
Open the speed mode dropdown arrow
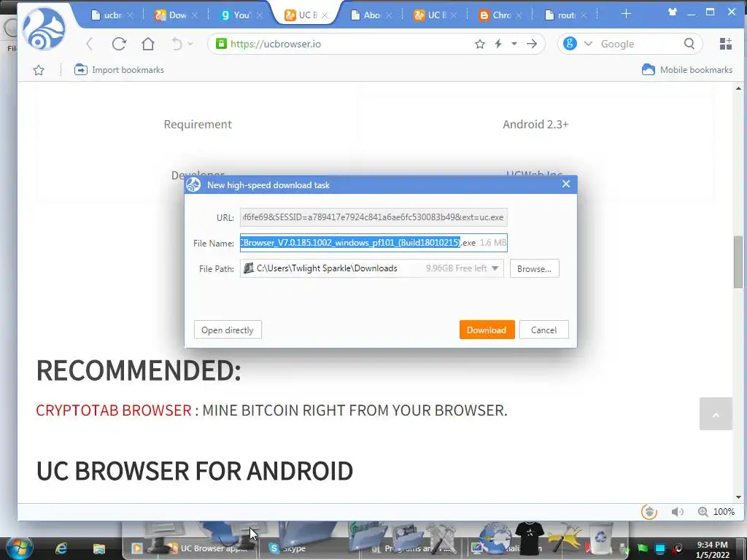point(514,44)
